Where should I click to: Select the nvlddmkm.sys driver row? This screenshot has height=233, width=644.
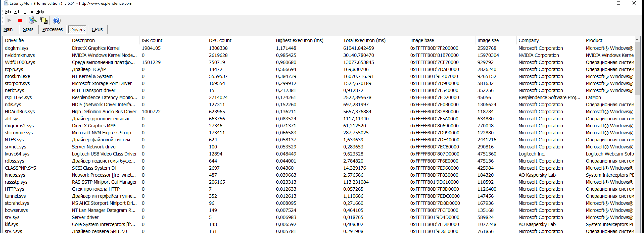coord(20,55)
